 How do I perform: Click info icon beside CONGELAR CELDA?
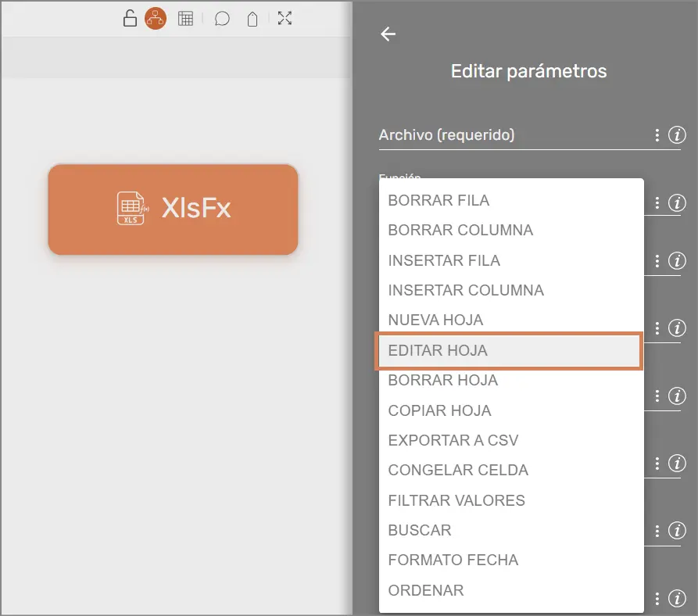click(x=677, y=464)
